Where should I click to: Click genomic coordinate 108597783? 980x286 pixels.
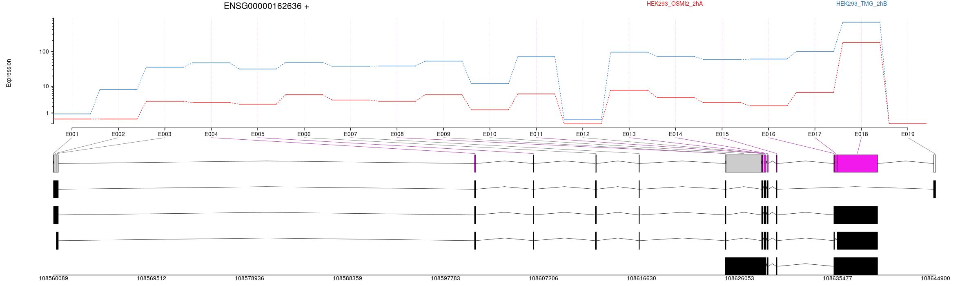point(445,278)
